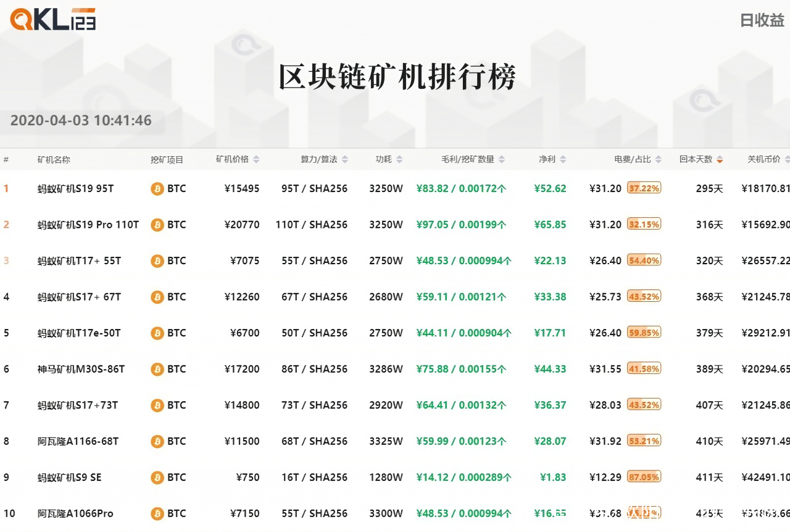Click the BTC icon beside 蚂蚁矿机S19 95T
The image size is (790, 532).
[x=157, y=188]
